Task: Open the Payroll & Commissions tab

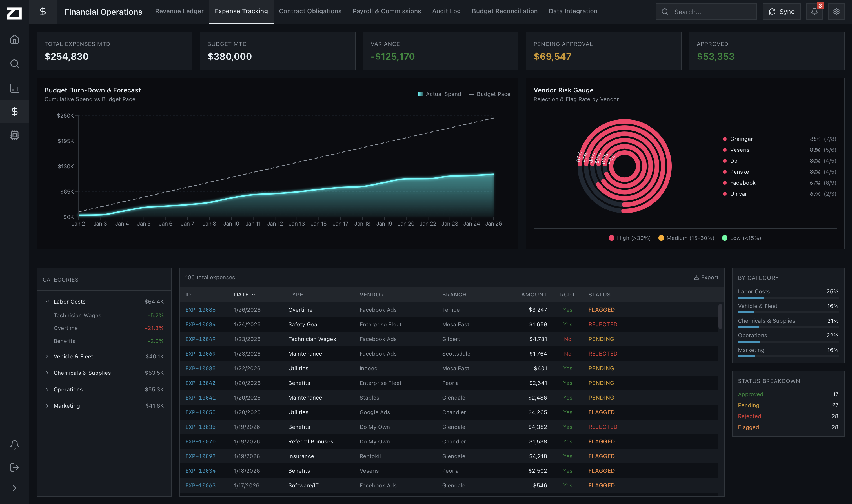Action: point(386,11)
